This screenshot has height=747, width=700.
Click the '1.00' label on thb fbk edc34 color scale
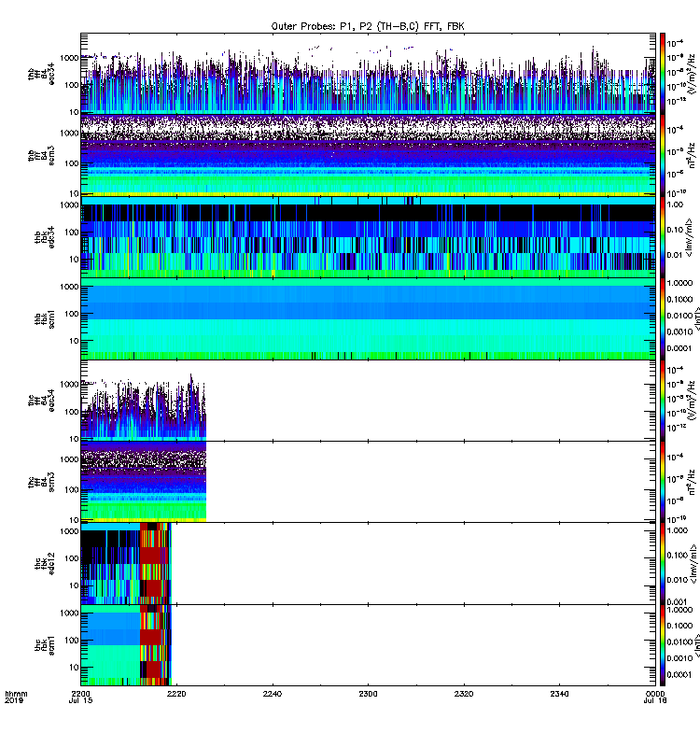(x=675, y=204)
